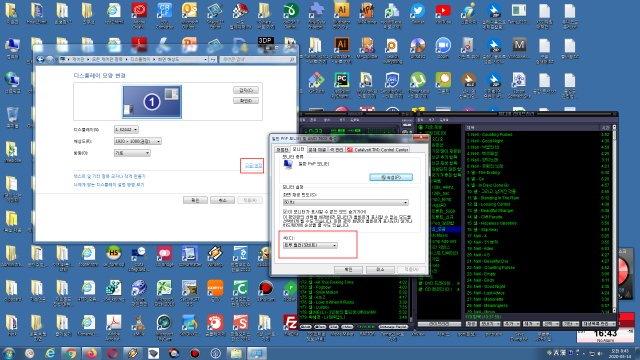Open link to make text larger or smaller
The image size is (640, 360).
coord(109,176)
